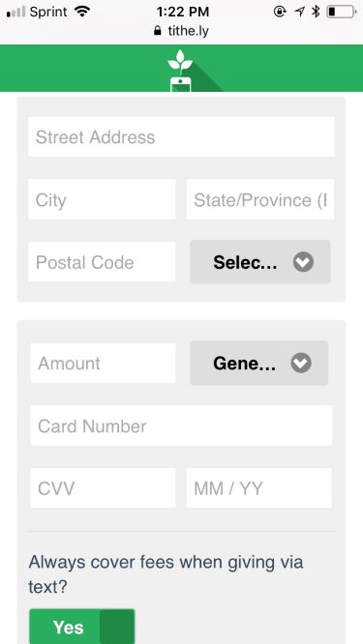Tap the Bluetooth status icon
The height and width of the screenshot is (644, 363).
(316, 12)
